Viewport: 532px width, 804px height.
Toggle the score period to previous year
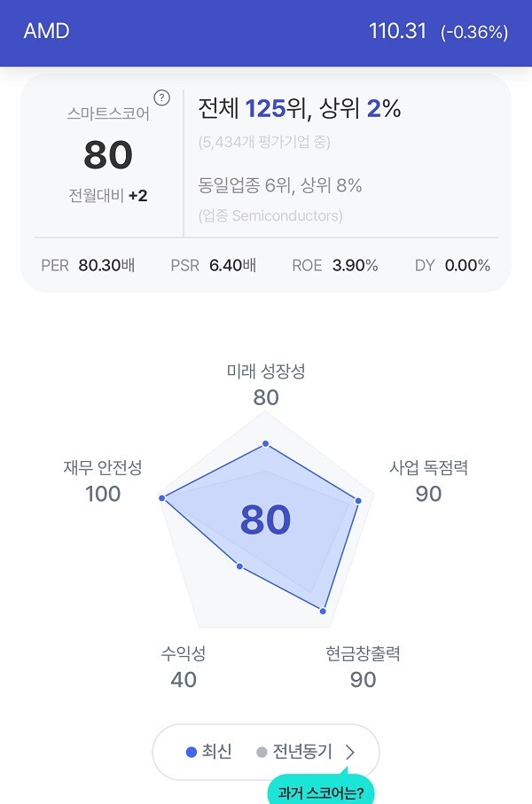click(303, 752)
